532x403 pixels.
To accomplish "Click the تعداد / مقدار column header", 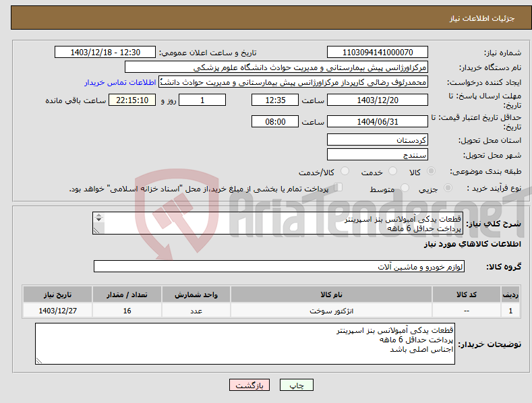I will click(x=127, y=294).
